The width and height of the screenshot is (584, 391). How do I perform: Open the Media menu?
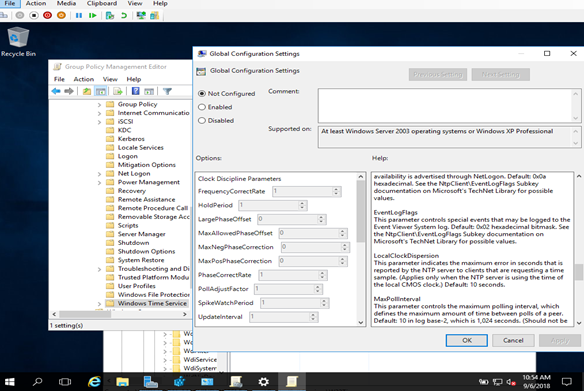pos(66,3)
